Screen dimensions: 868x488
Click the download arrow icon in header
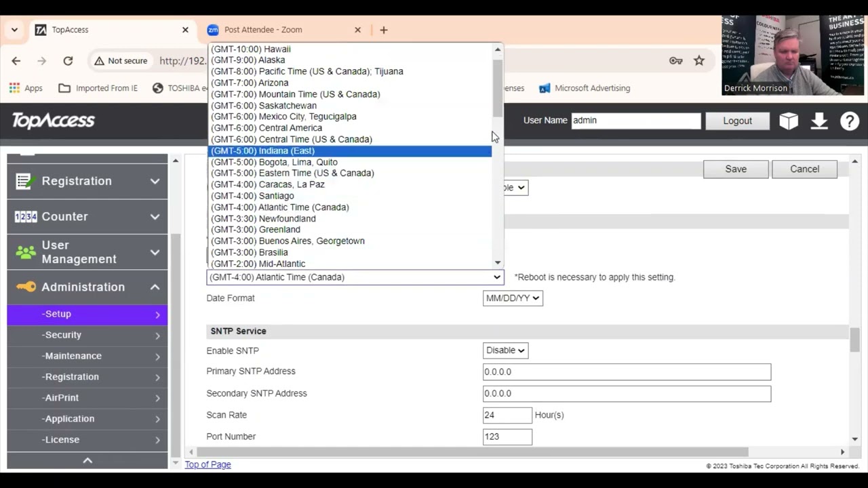[819, 121]
